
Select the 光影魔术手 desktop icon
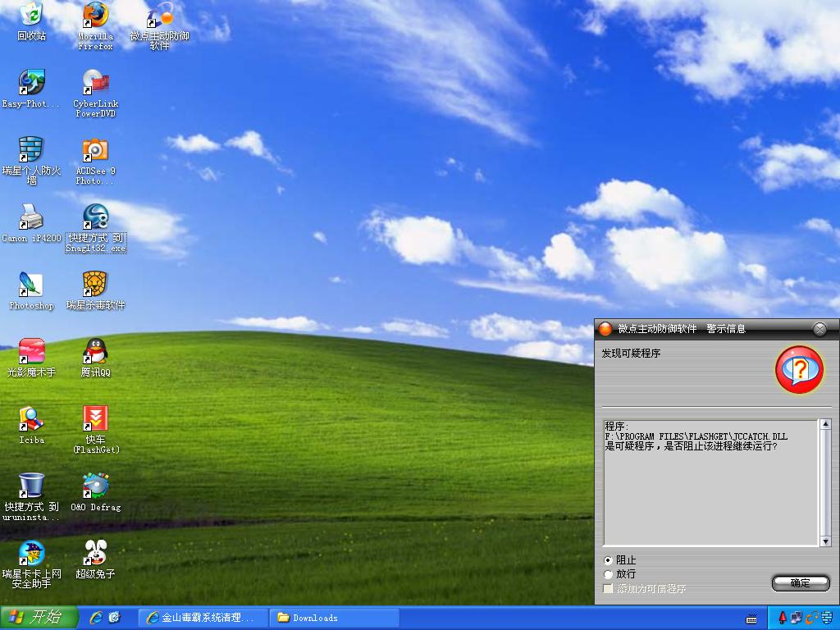31,351
